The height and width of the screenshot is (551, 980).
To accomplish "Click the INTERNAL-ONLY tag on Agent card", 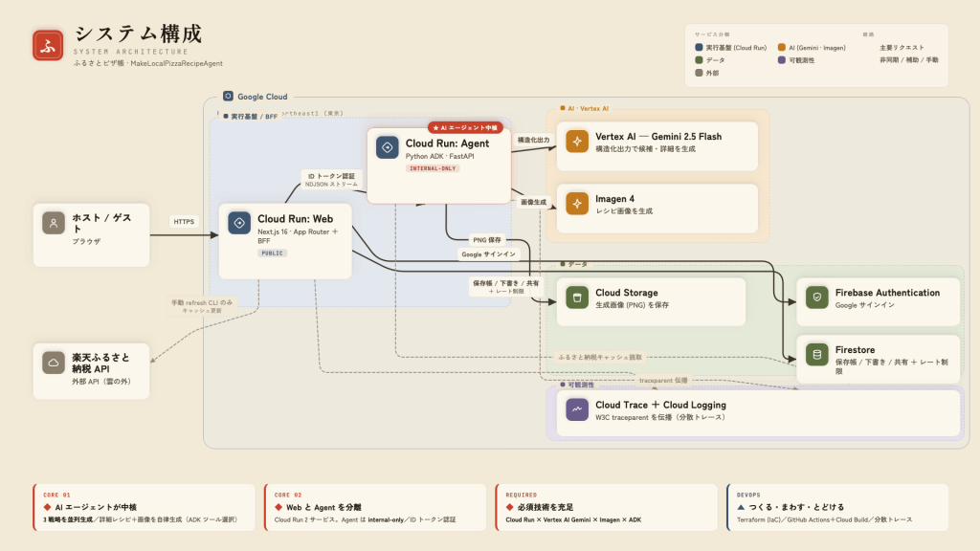I will pyautogui.click(x=433, y=168).
